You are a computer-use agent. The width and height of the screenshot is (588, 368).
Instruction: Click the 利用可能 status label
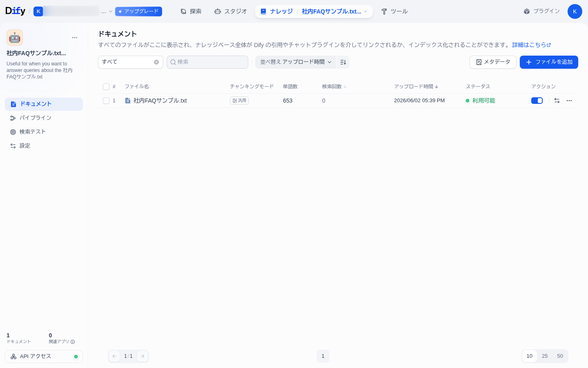[x=484, y=101]
